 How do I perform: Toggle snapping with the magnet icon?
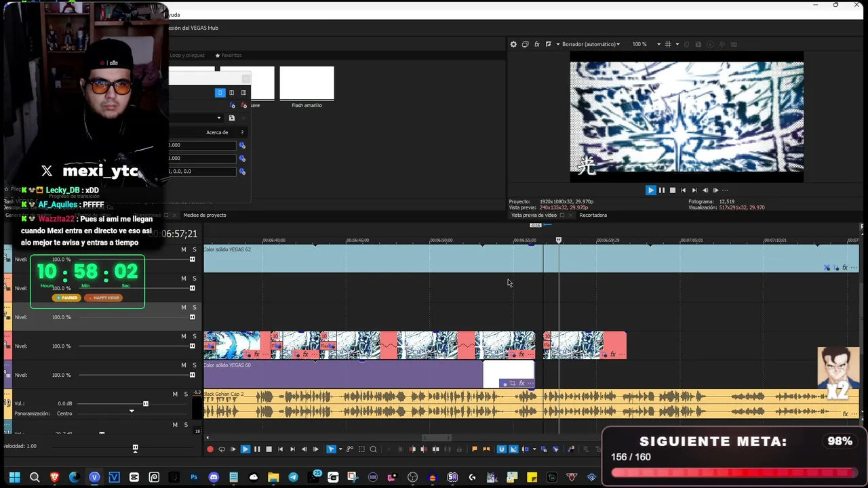pyautogui.click(x=502, y=449)
